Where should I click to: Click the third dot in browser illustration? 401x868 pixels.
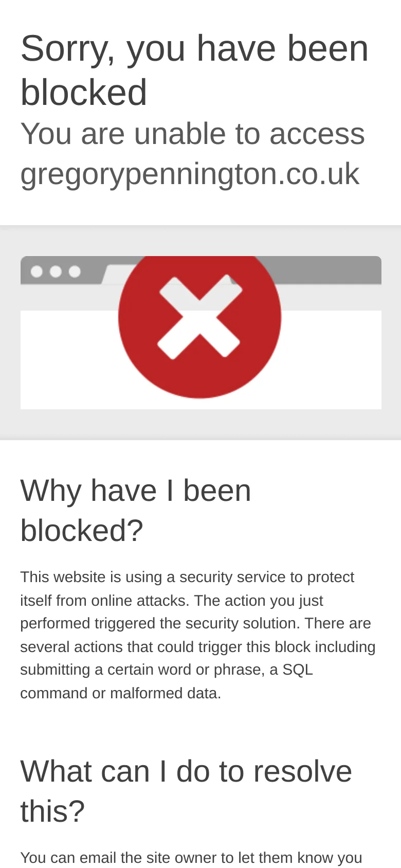75,271
